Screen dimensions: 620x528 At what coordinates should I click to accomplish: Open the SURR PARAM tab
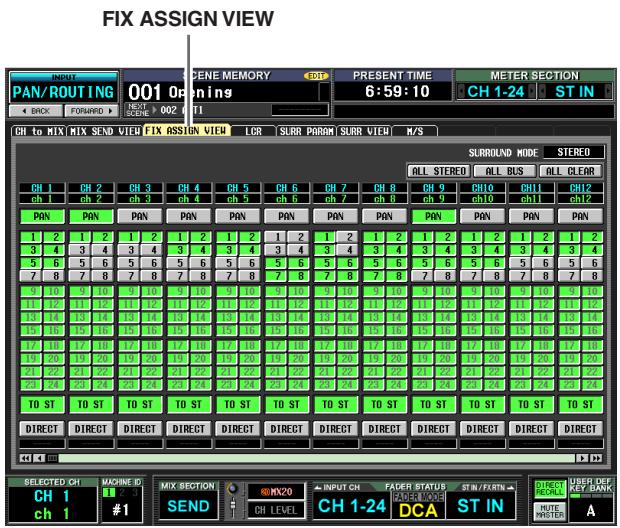(306, 131)
